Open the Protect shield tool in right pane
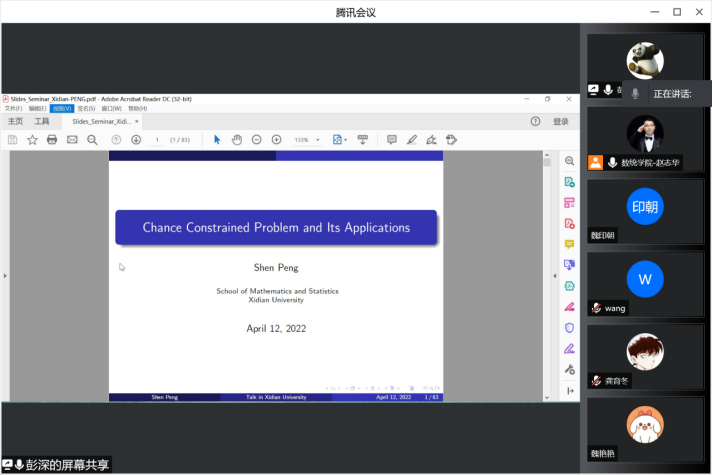This screenshot has height=475, width=713. pyautogui.click(x=569, y=327)
